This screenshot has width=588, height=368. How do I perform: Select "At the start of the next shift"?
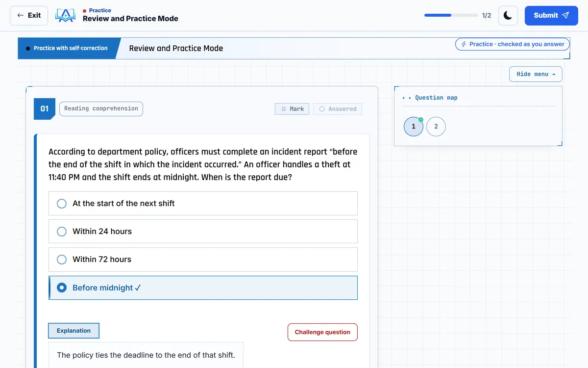[x=203, y=204]
